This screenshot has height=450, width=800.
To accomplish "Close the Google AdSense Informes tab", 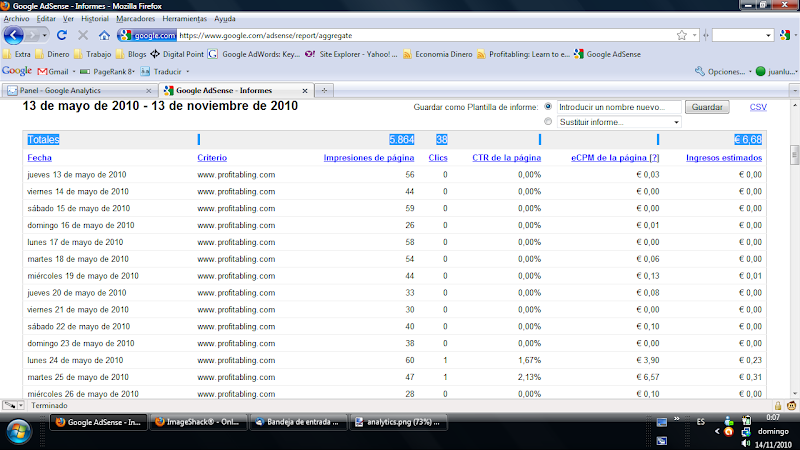I will coord(305,90).
